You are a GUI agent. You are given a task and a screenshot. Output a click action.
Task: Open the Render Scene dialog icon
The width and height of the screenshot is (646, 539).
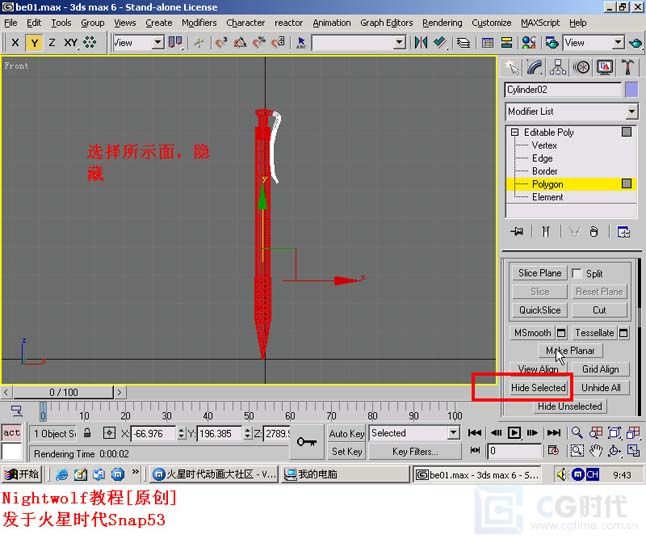[552, 42]
